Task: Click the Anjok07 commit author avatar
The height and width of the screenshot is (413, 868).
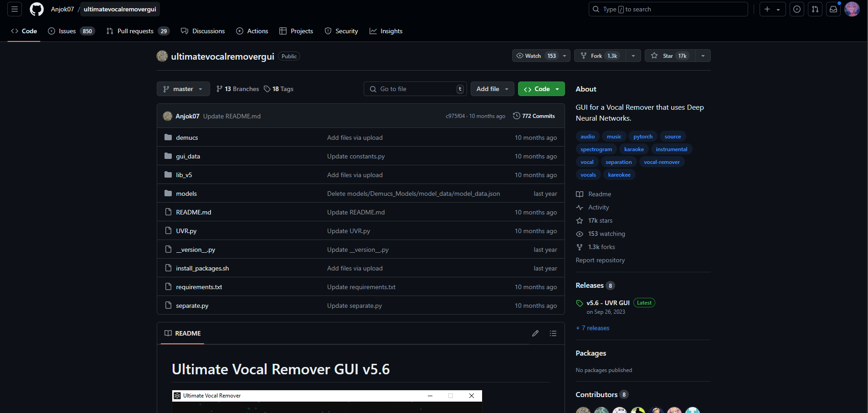Action: (x=167, y=116)
